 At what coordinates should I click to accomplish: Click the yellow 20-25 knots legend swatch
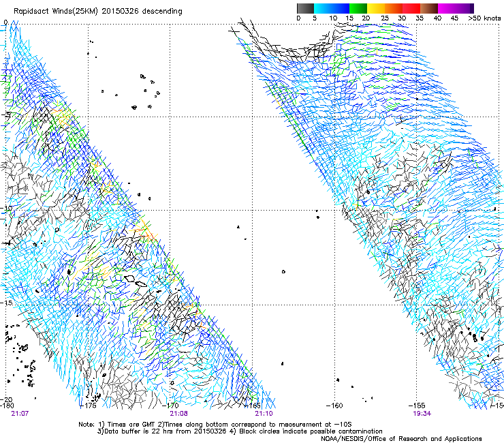click(376, 8)
